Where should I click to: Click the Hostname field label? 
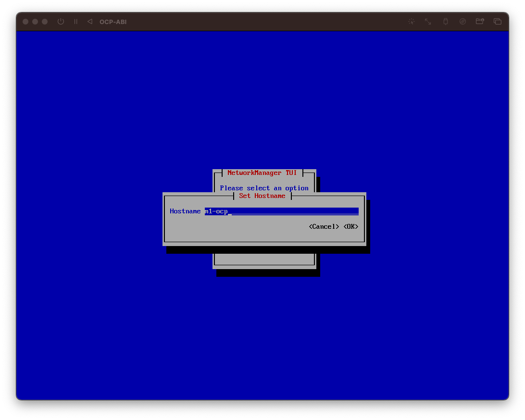coord(185,211)
